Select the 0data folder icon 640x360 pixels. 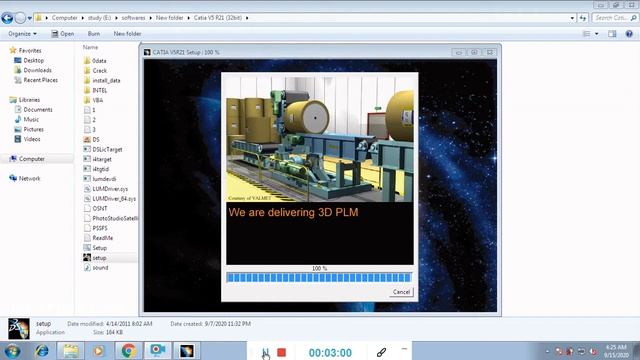click(x=87, y=60)
